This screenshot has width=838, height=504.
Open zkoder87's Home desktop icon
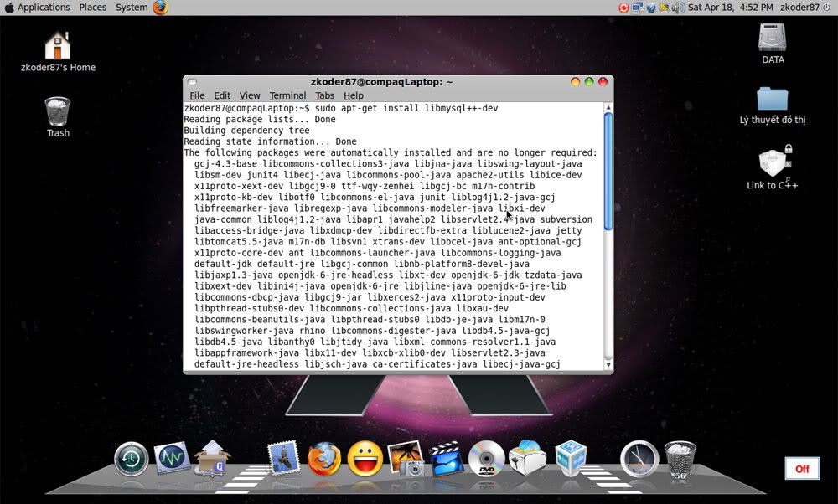click(58, 51)
